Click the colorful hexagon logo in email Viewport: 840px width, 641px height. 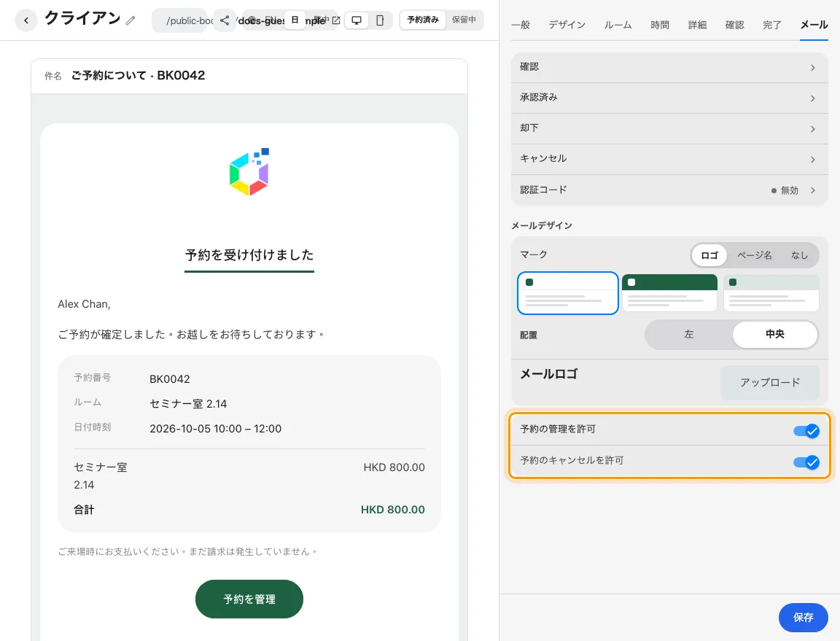click(249, 171)
